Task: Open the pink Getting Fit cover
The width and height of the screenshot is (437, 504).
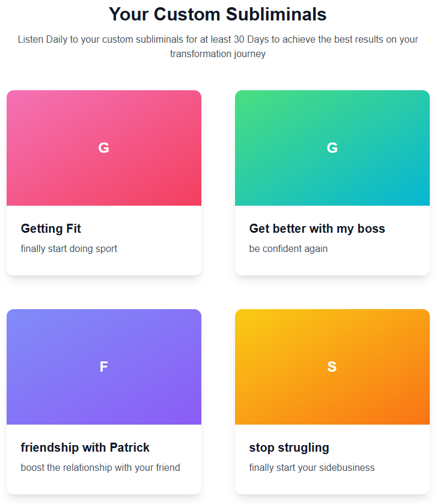Action: [x=104, y=148]
